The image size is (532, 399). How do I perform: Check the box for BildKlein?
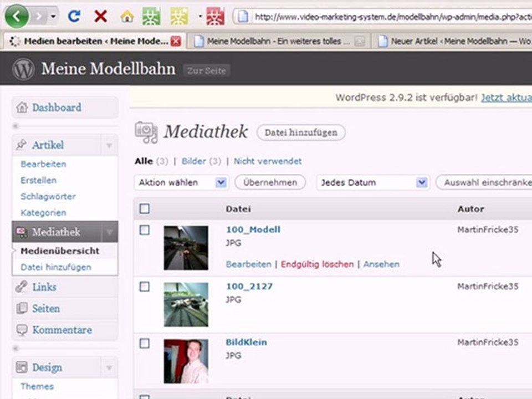pyautogui.click(x=145, y=344)
